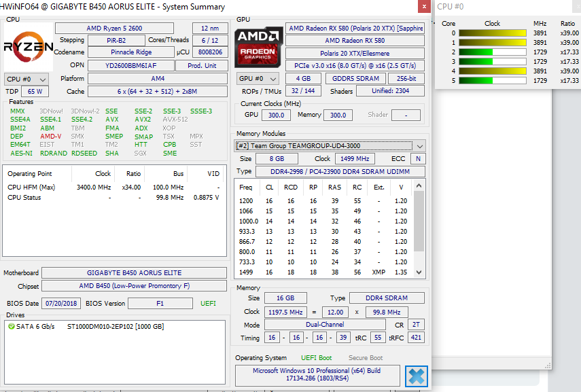Screen dimensions: 581x392
Task: Click the Secure Boot label
Action: point(366,358)
